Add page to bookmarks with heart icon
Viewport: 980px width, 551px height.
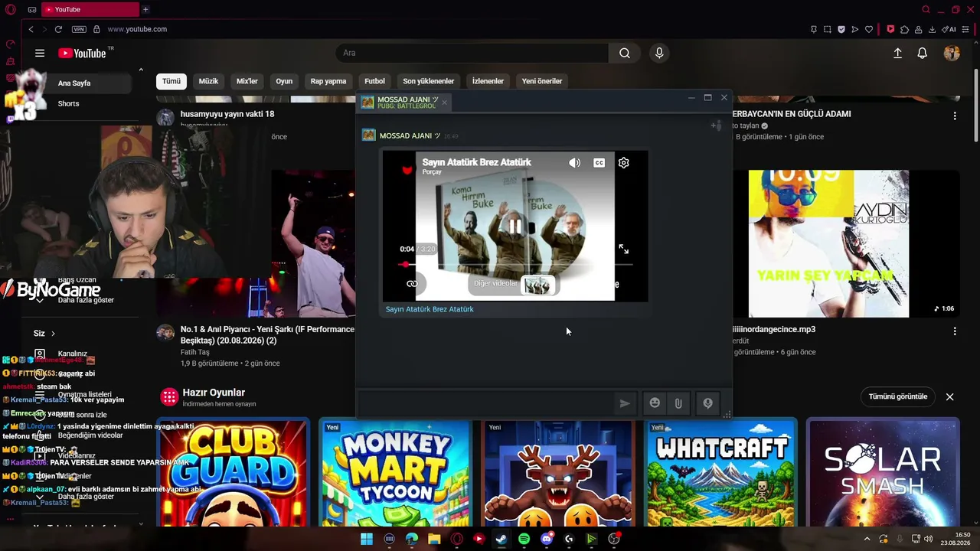(x=869, y=29)
